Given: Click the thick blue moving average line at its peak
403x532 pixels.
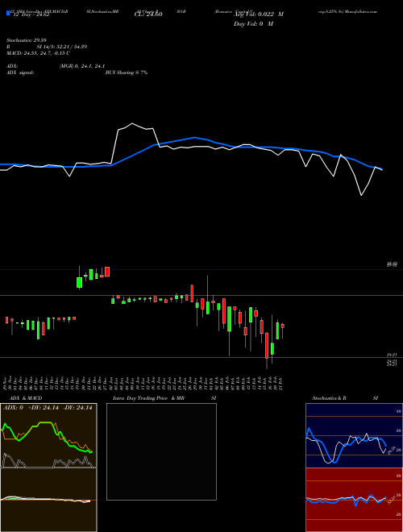Looking at the screenshot, I should click(x=194, y=137).
